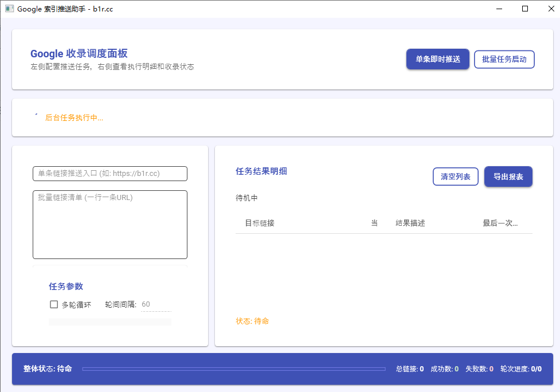Click the 轮次进度 indicator in status bar
The image size is (560, 392).
tap(520, 369)
